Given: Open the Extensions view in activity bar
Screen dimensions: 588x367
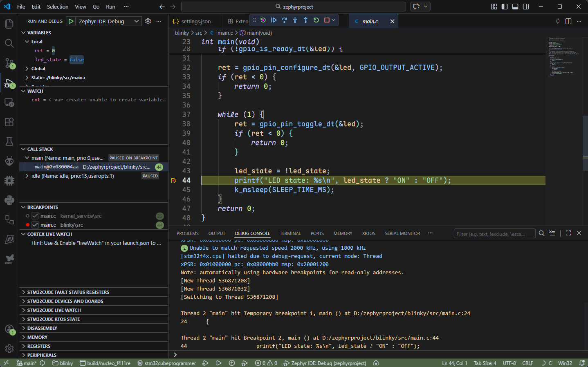Looking at the screenshot, I should point(9,122).
